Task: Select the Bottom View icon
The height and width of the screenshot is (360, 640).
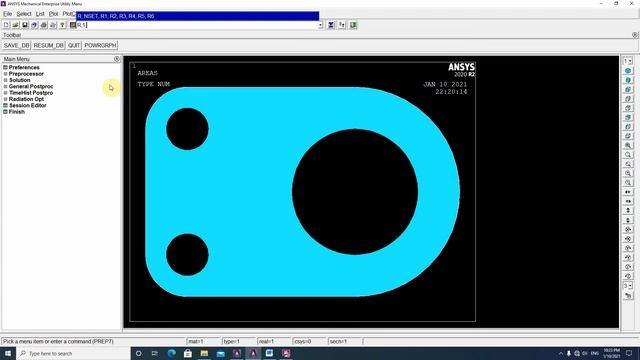Action: coord(628,136)
